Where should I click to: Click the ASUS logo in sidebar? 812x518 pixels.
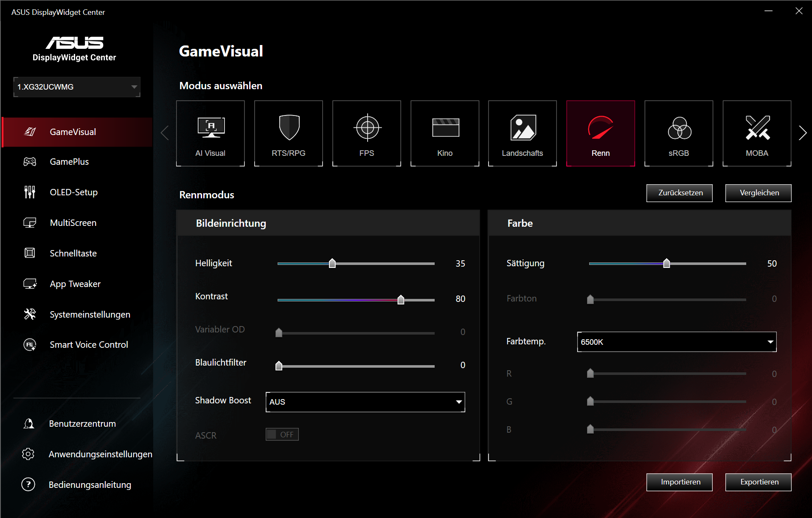pos(75,42)
